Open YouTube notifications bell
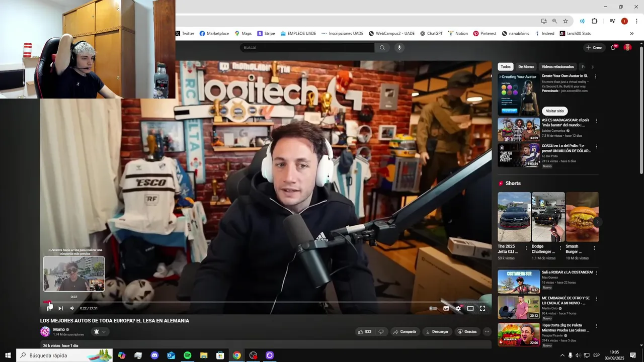This screenshot has height=362, width=644. coord(613,48)
